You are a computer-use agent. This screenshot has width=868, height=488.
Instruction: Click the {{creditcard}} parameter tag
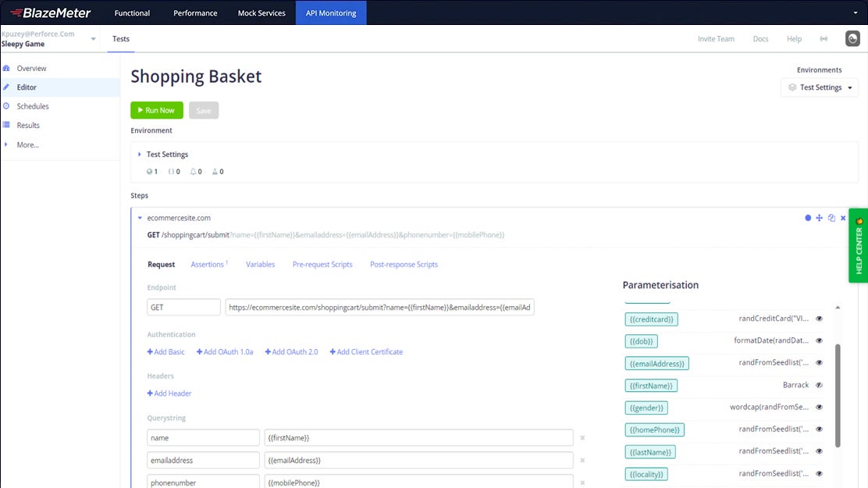(652, 319)
